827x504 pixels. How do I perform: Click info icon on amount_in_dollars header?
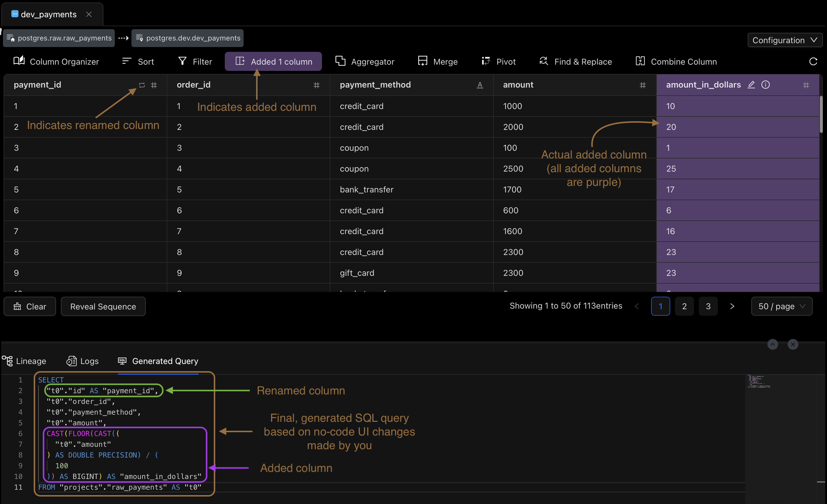pyautogui.click(x=766, y=85)
